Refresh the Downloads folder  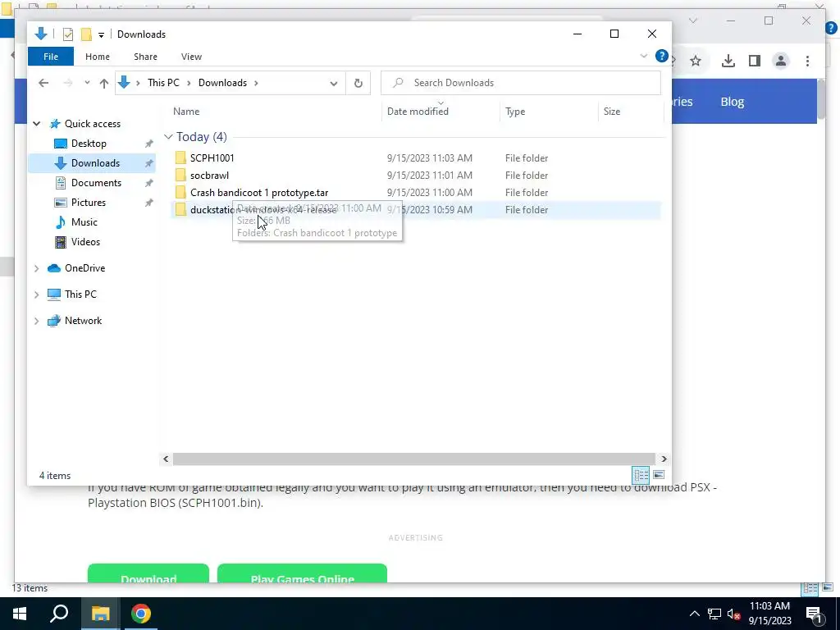click(358, 83)
